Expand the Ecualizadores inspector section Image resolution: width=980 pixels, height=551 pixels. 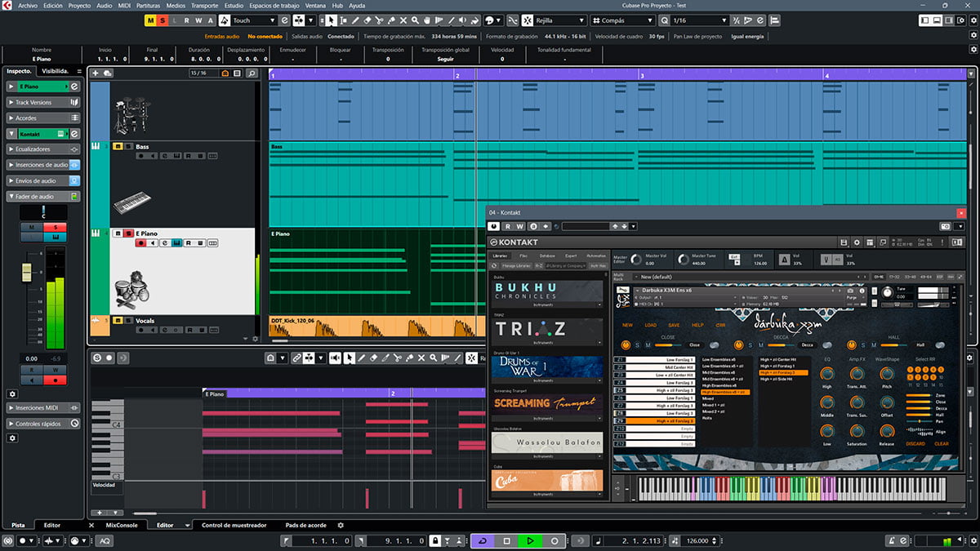coord(44,149)
